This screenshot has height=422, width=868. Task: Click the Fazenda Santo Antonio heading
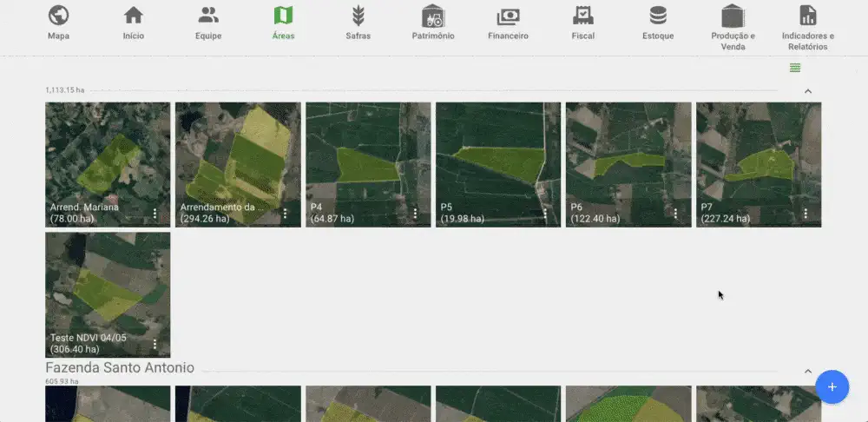120,367
